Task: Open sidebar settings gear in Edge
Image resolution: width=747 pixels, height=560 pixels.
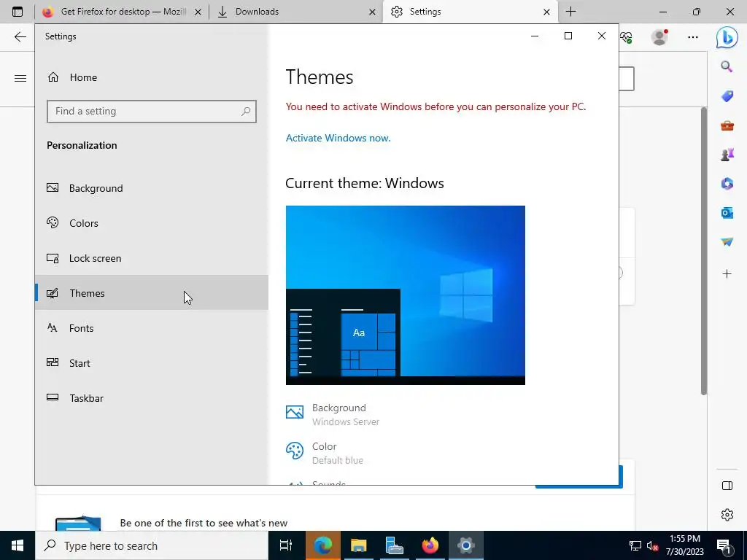Action: [x=727, y=515]
